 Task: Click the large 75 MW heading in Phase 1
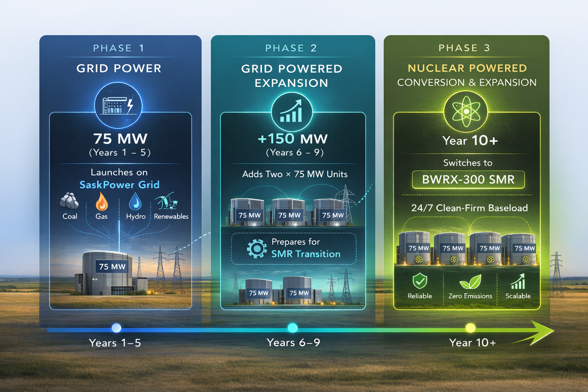pos(121,139)
